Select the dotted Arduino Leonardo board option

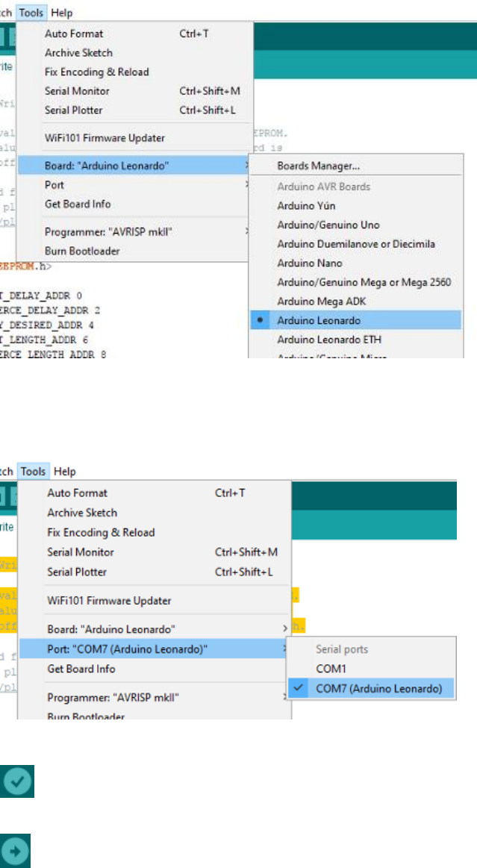[355, 320]
